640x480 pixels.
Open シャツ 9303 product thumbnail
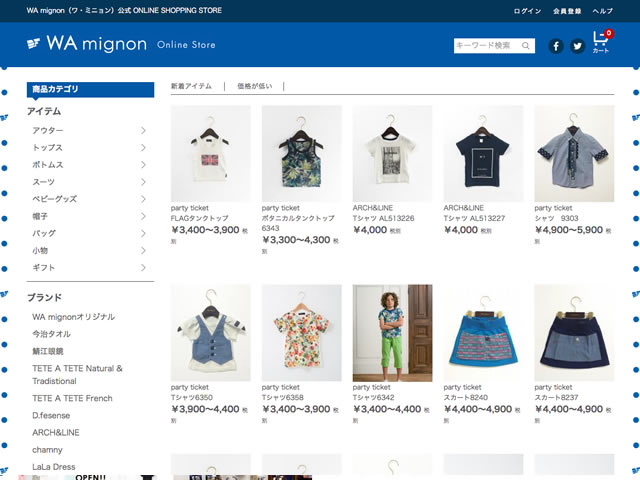click(574, 153)
